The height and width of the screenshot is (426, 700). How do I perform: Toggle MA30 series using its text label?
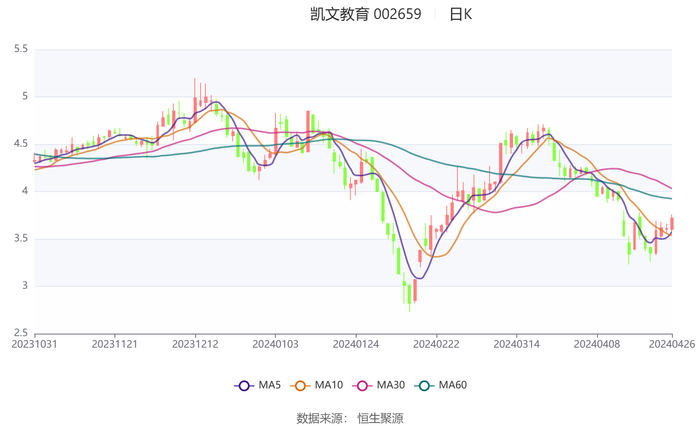pos(390,385)
